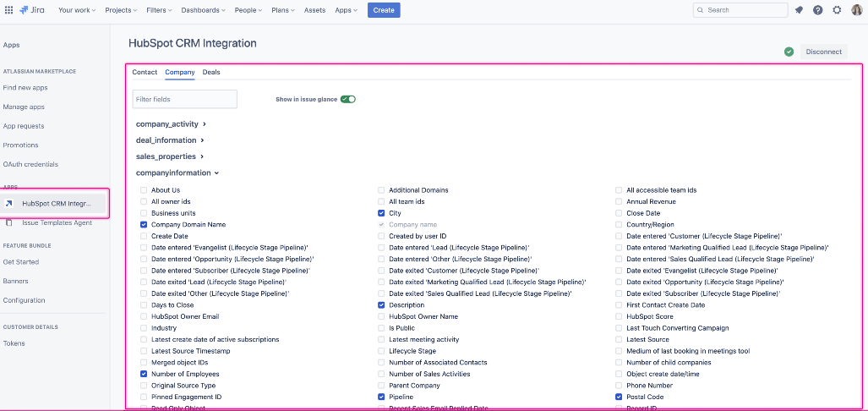Open App requests in sidebar
This screenshot has height=411, width=868.
pyautogui.click(x=24, y=126)
